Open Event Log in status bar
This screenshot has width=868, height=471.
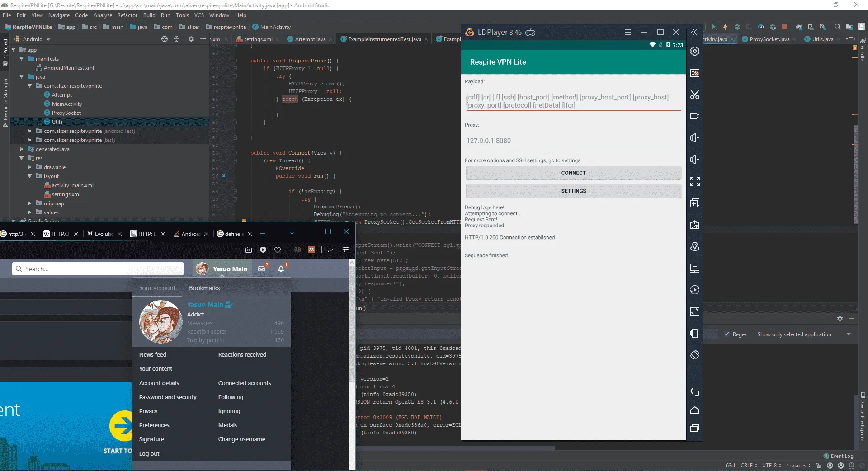[839, 456]
